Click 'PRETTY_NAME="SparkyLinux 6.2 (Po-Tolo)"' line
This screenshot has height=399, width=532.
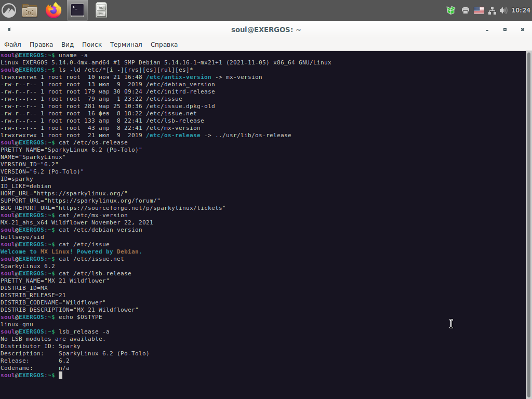point(71,150)
